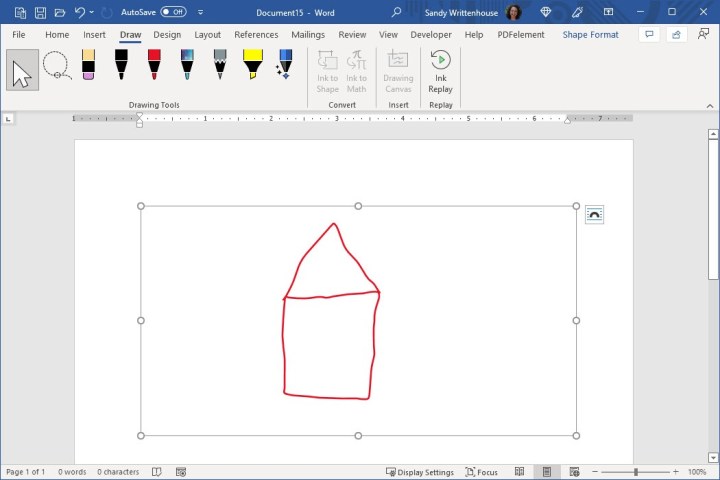Choose the Lasso Select tool
720x480 pixels.
[x=56, y=67]
